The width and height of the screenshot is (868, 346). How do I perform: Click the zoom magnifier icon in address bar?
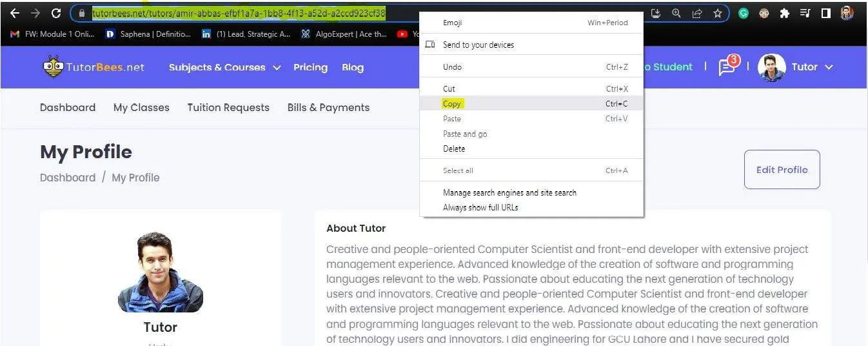[x=676, y=13]
